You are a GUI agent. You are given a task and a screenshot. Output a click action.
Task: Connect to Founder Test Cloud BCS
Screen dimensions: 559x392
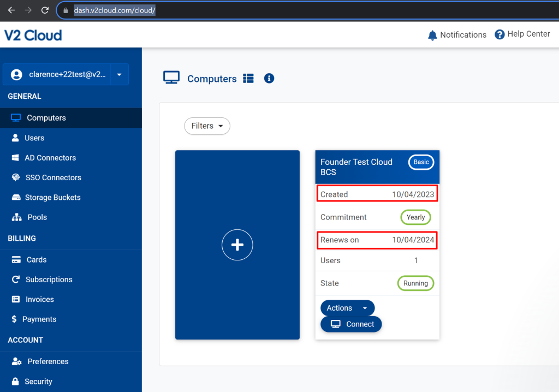(351, 324)
